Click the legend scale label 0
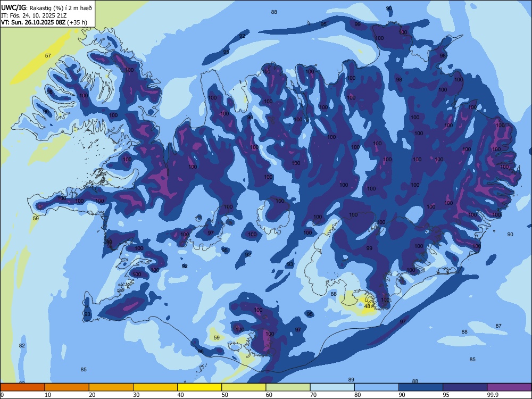The image size is (532, 399). [x=2, y=395]
